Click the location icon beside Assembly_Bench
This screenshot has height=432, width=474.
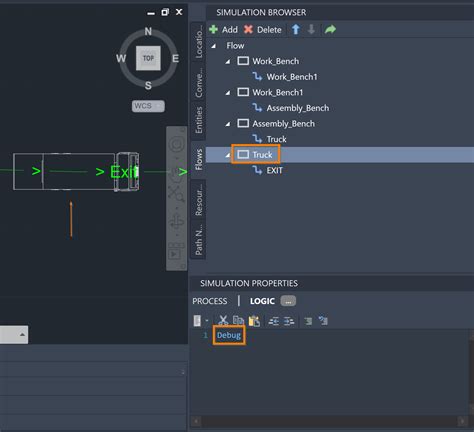coord(243,124)
